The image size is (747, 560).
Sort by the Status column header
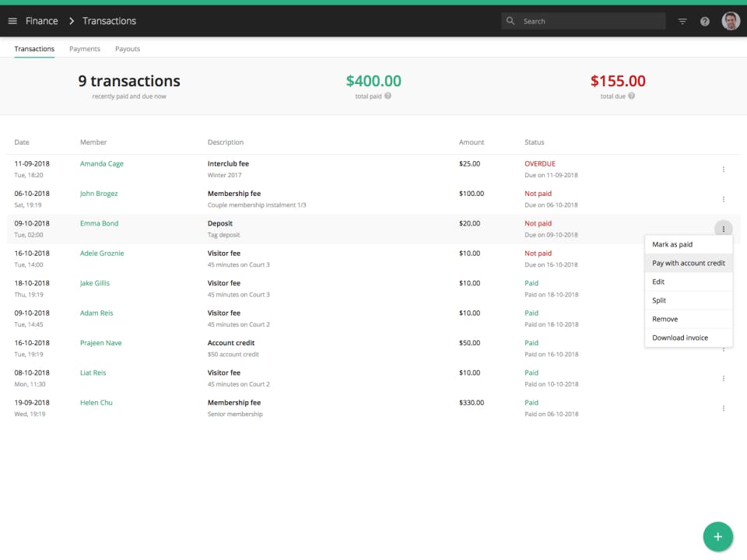[534, 142]
